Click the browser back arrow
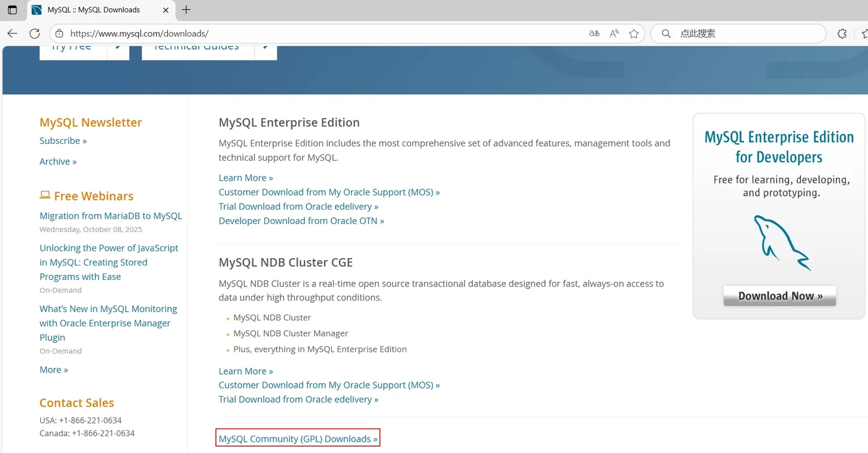 12,34
